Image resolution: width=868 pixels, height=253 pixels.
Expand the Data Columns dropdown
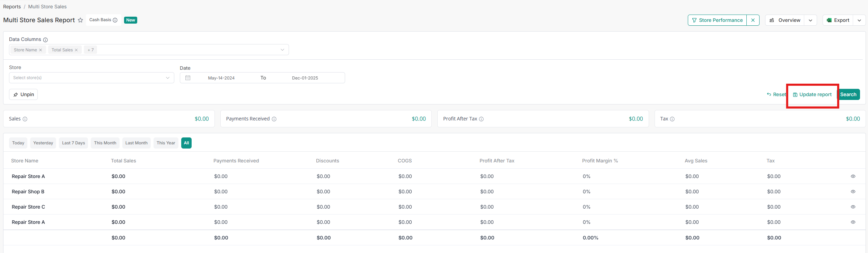[x=282, y=50]
